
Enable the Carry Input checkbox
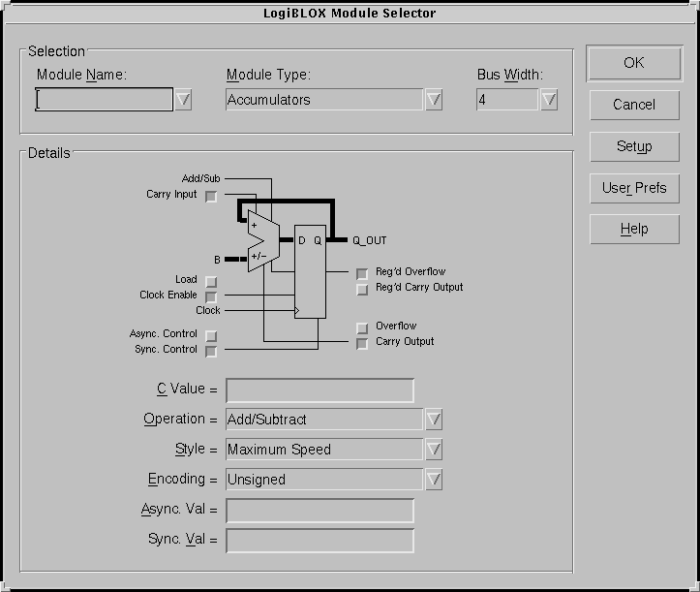[211, 196]
